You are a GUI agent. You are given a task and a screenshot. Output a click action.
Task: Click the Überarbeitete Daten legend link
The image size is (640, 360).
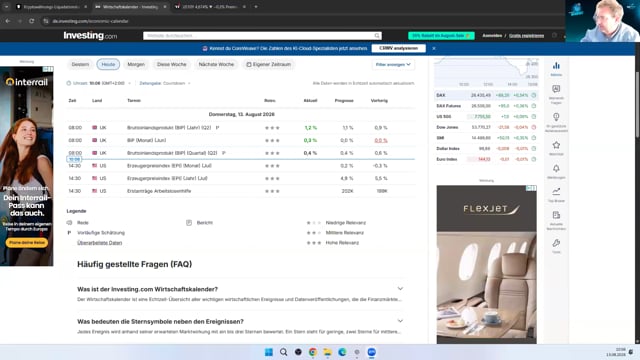[100, 243]
